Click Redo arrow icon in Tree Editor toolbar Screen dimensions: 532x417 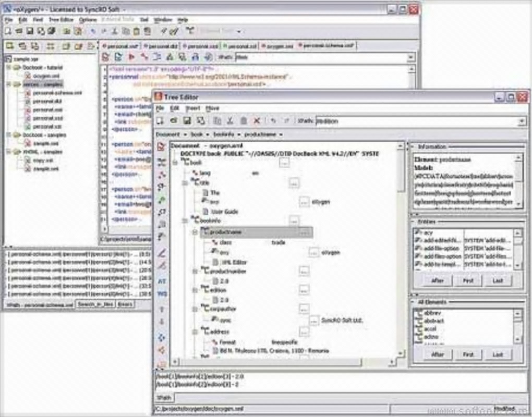coord(286,121)
